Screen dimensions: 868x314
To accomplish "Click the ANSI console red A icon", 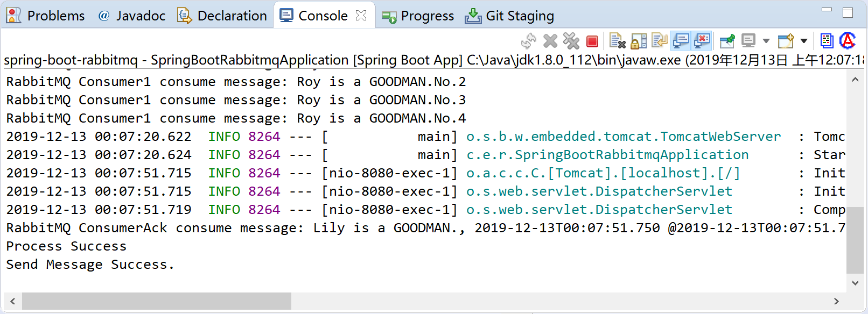I will 848,41.
